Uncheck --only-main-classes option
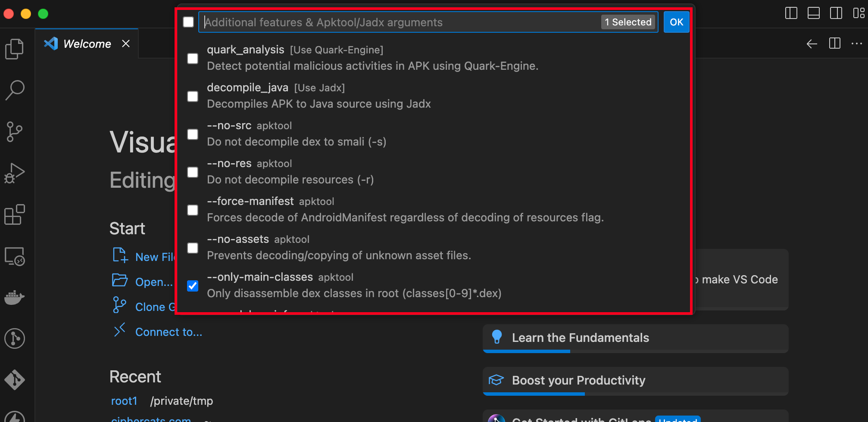 click(193, 285)
